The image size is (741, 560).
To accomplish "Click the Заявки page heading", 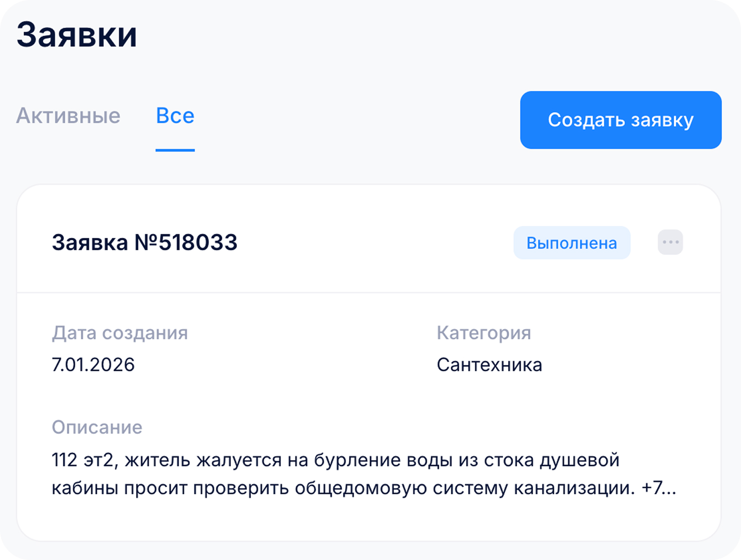I will [x=77, y=35].
